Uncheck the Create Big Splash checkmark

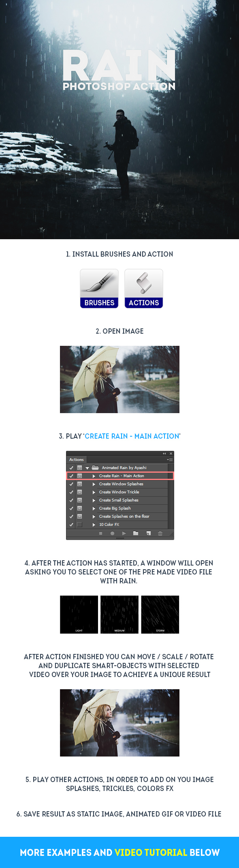click(x=71, y=508)
